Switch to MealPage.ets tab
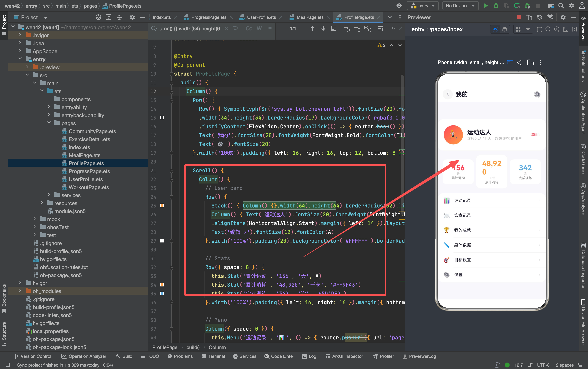 point(309,17)
